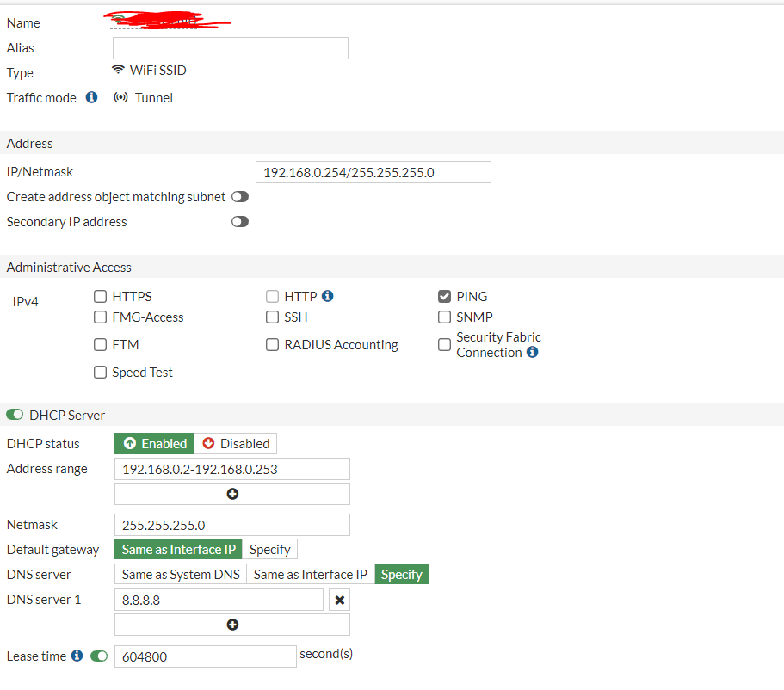Check the Speed Test checkbox
This screenshot has width=784, height=690.
pos(101,372)
